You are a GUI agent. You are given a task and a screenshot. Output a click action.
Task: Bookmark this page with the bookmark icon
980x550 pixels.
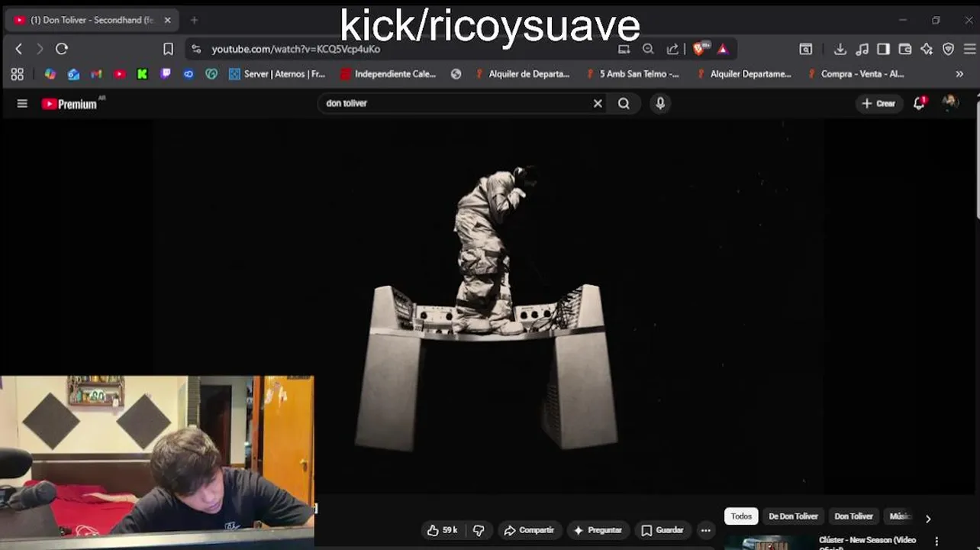coord(168,49)
